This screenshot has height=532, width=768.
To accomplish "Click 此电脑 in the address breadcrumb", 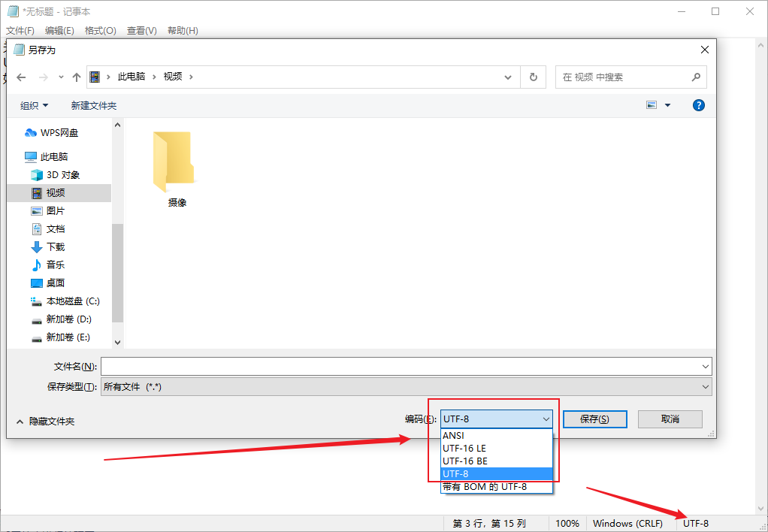I will tap(132, 77).
